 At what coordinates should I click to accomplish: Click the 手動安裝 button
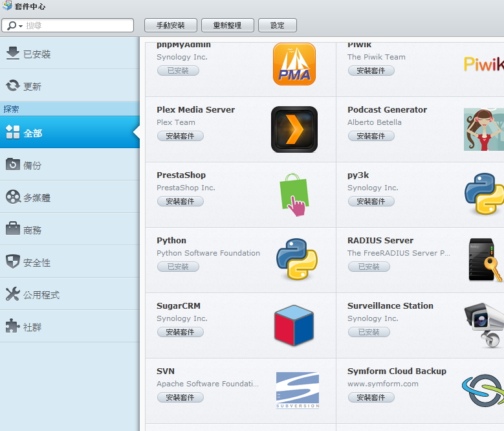point(171,25)
